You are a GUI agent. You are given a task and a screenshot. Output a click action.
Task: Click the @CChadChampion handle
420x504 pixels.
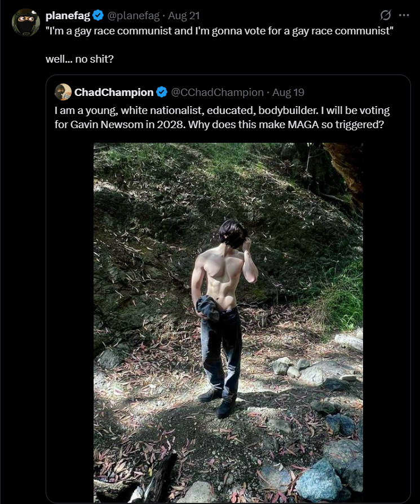tap(217, 92)
